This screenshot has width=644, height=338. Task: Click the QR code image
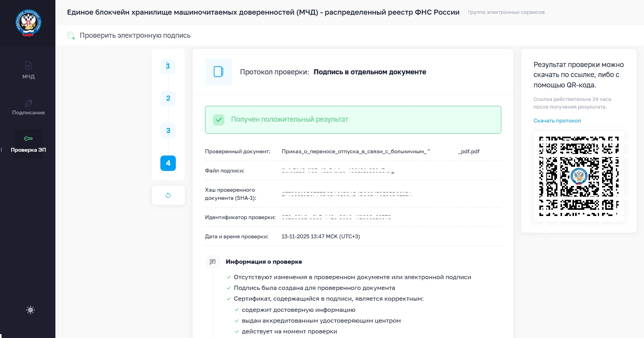(x=579, y=176)
